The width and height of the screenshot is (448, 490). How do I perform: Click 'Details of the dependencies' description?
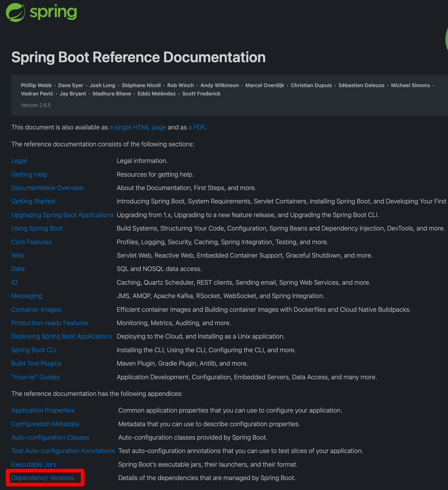coord(207,478)
